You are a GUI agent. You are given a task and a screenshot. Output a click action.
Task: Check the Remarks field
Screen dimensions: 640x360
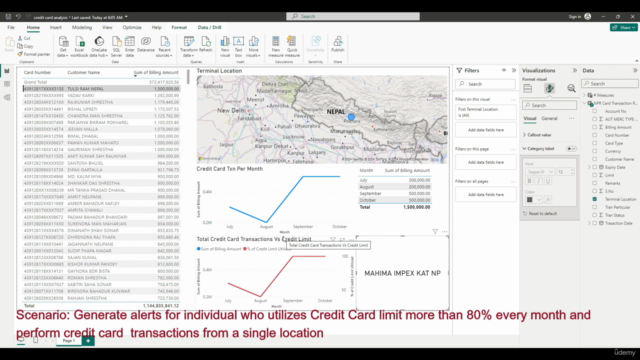pos(595,183)
